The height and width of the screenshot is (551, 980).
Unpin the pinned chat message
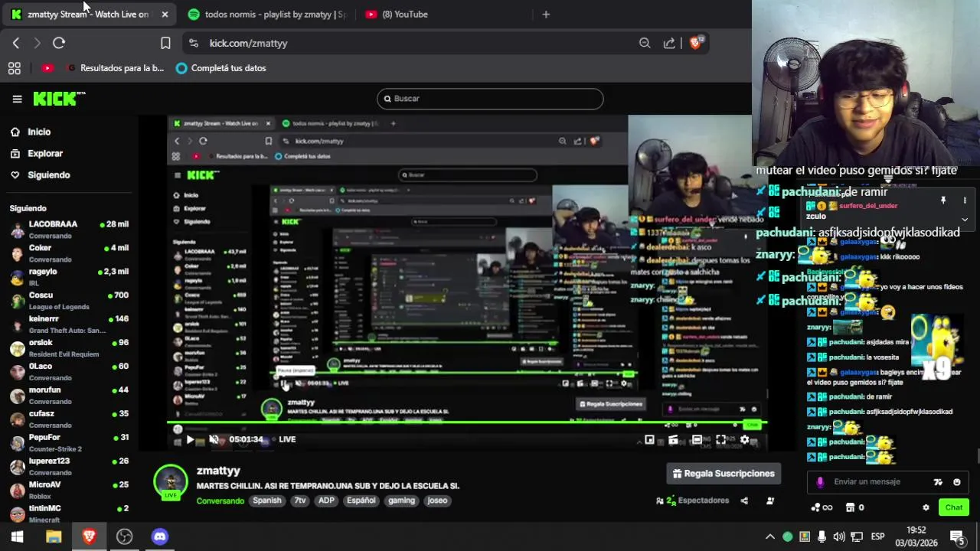(x=943, y=201)
